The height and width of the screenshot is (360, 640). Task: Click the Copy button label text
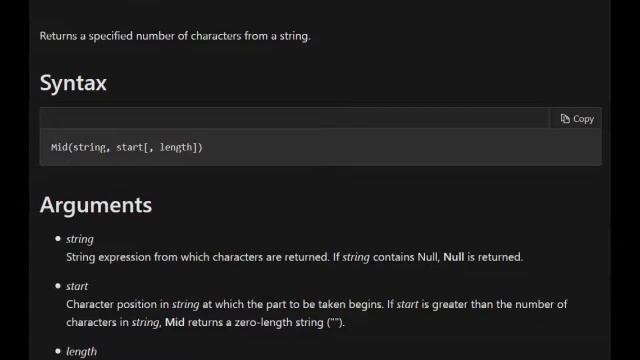pyautogui.click(x=583, y=119)
